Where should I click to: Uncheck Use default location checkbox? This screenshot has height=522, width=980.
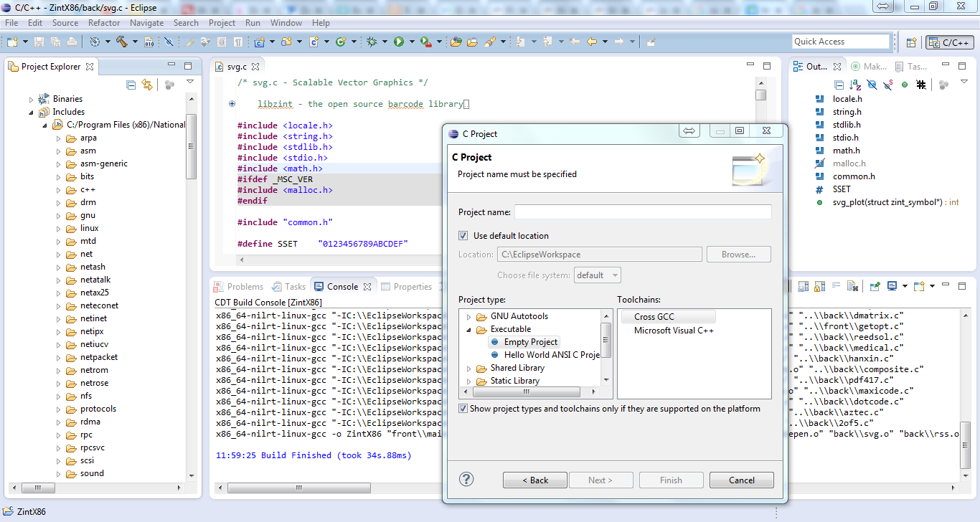pyautogui.click(x=463, y=236)
